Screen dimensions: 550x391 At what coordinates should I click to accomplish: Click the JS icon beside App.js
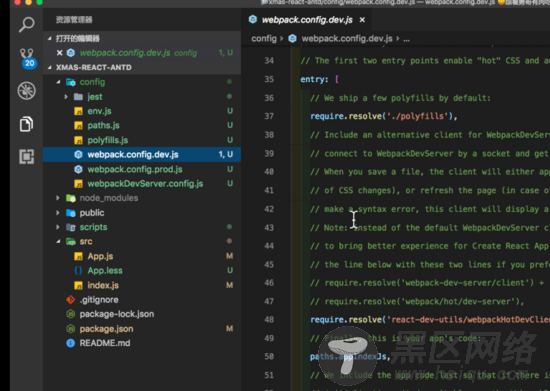[79, 257]
